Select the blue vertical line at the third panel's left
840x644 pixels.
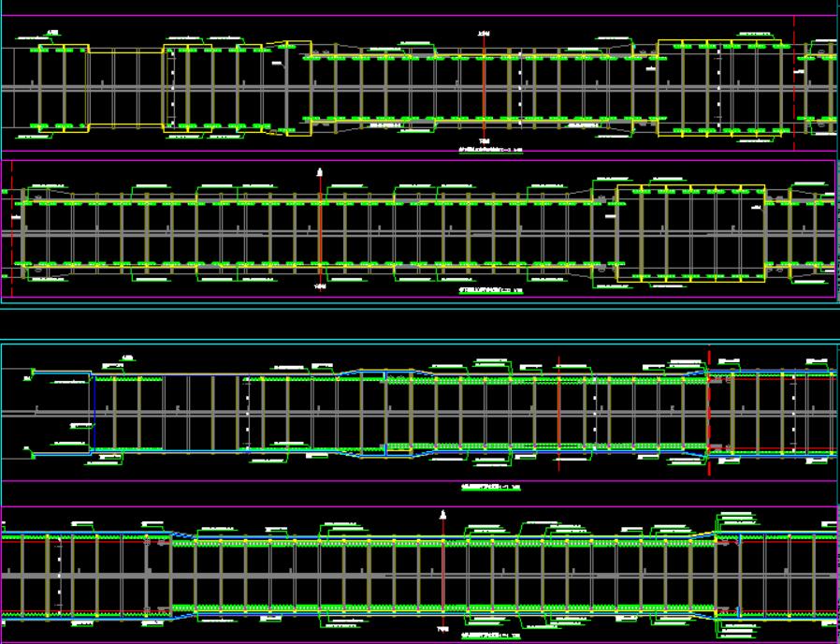[x=94, y=412]
